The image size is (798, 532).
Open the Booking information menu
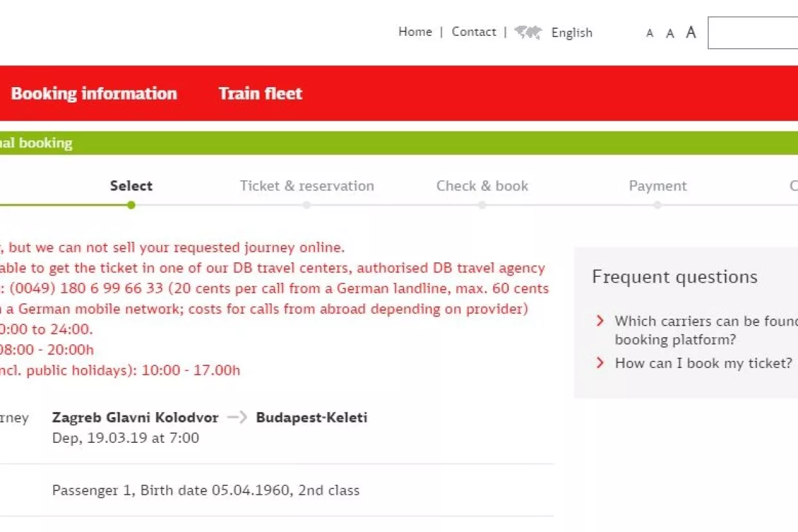[94, 94]
